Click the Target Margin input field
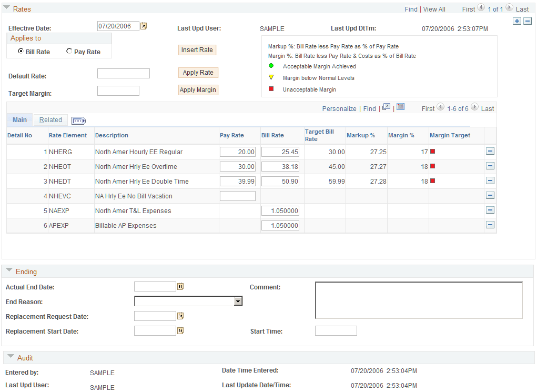The width and height of the screenshot is (537, 392). pyautogui.click(x=118, y=91)
